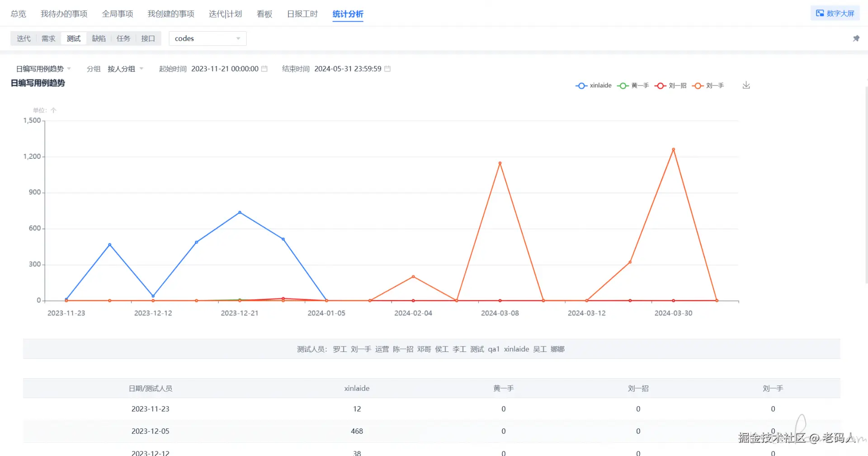The width and height of the screenshot is (868, 456).
Task: Click xinlaide in the tester list
Action: tap(516, 349)
